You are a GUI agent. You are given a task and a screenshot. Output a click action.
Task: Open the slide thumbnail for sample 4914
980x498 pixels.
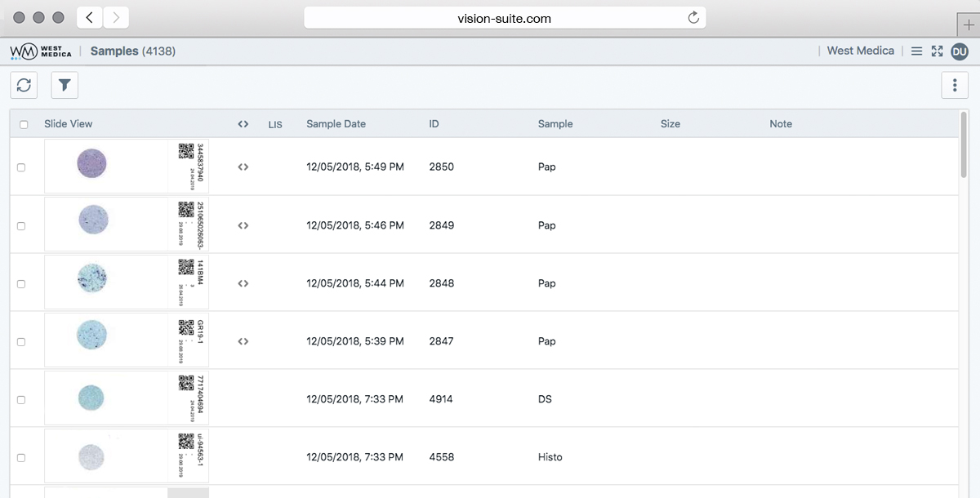click(x=127, y=399)
